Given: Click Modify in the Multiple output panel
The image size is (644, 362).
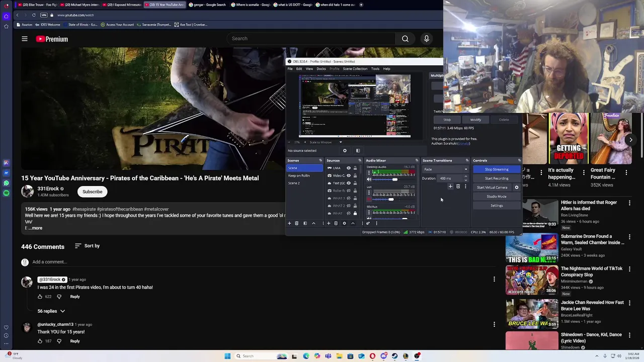Looking at the screenshot, I should 475,120.
